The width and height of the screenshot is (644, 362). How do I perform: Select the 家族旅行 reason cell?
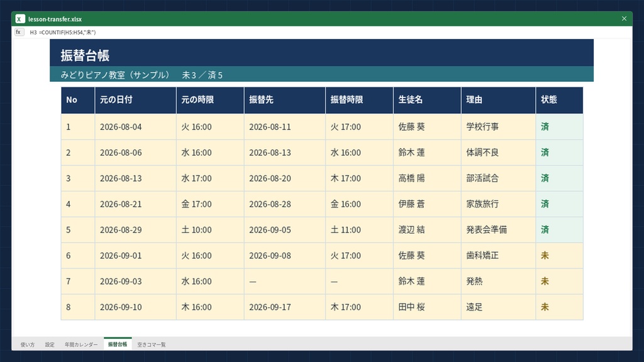pos(499,204)
